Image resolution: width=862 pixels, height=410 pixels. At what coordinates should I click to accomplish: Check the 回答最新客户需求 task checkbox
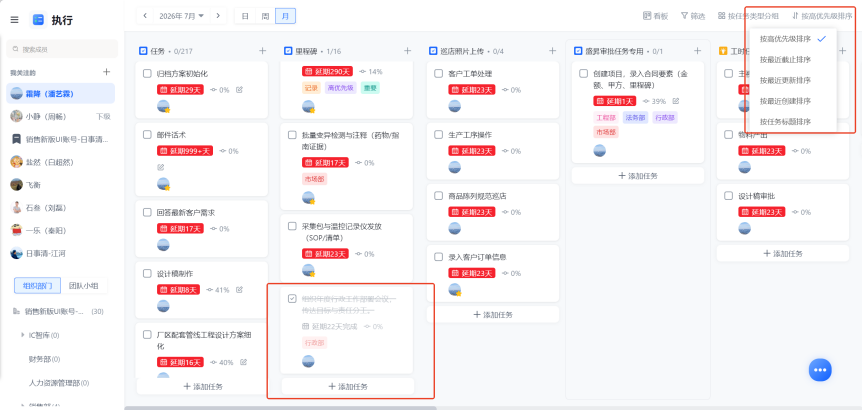[147, 212]
